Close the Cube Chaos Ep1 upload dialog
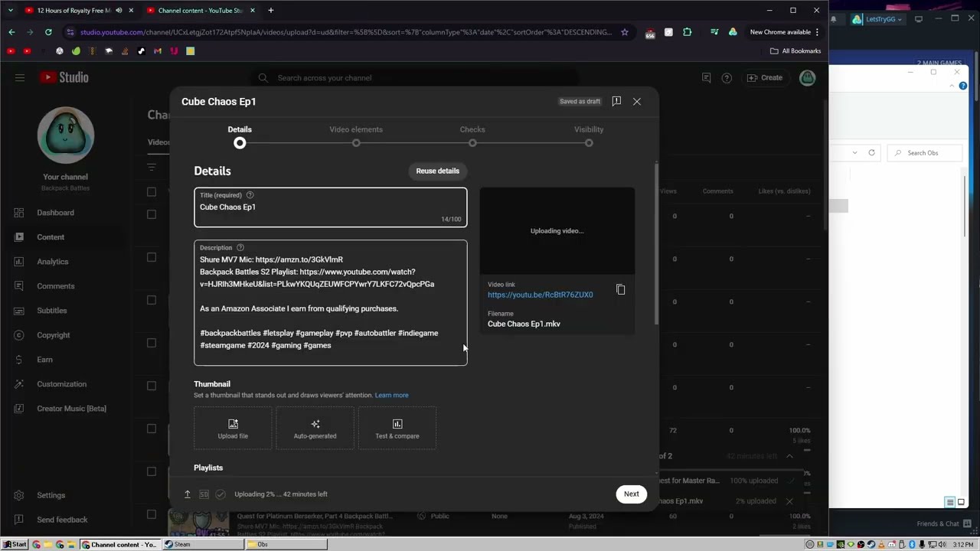The image size is (980, 551). coord(636,101)
